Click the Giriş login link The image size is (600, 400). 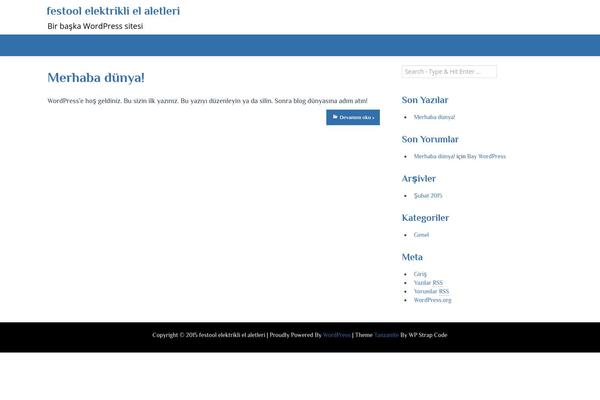420,274
